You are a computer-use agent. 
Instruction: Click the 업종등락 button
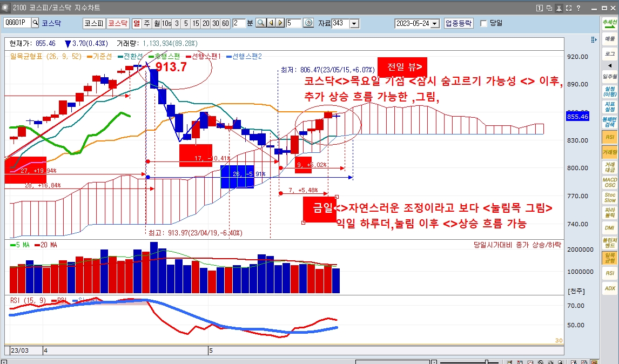click(459, 23)
